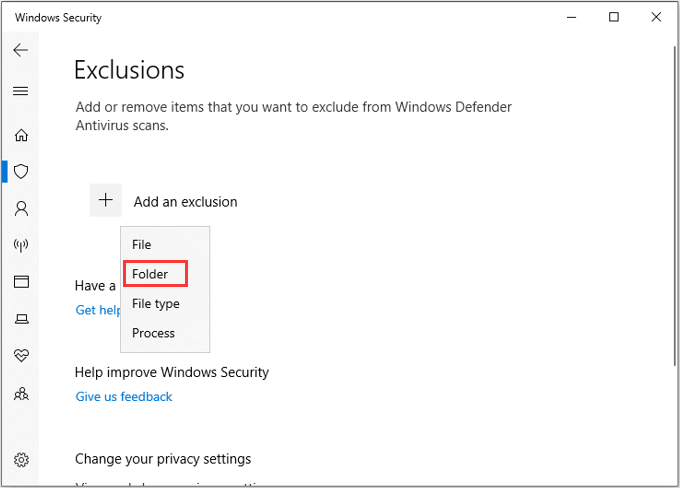The image size is (680, 488).
Task: Go back using the back arrow
Action: (x=20, y=50)
